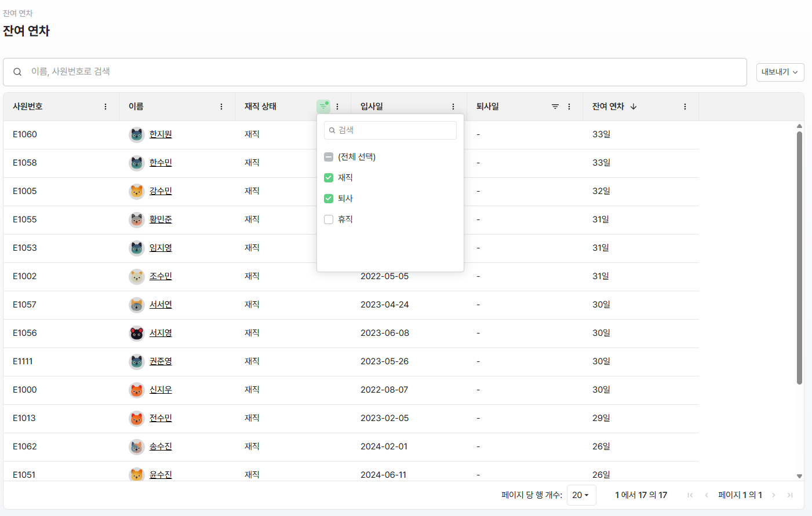Click the last page navigation button

789,495
